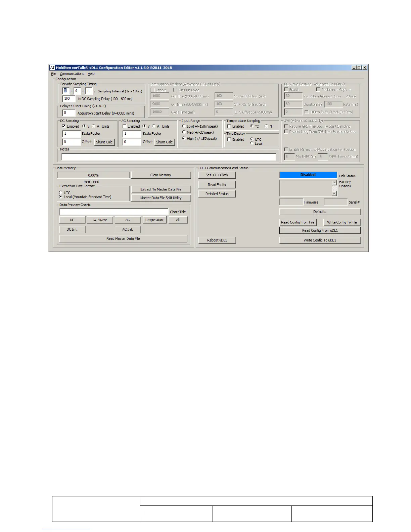Image resolution: width=411 pixels, height=532 pixels.
Task: Click Extract To Master Data File
Action: 161,189
